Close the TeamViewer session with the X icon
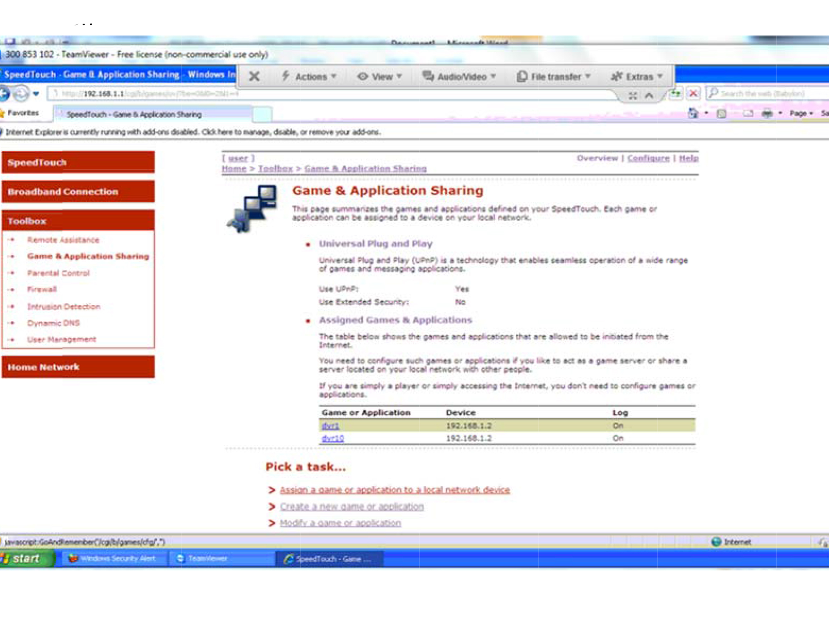829x644 pixels. 254,76
